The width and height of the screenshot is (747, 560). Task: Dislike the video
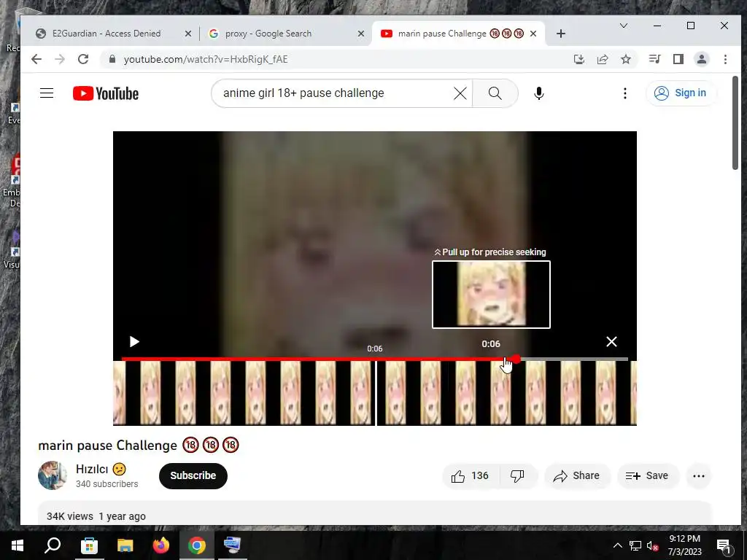click(517, 475)
